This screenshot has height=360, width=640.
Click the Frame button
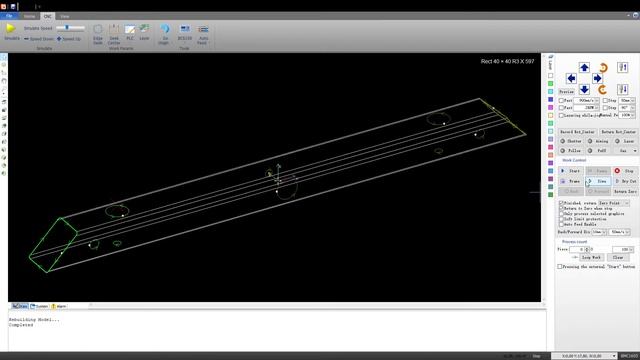click(571, 181)
